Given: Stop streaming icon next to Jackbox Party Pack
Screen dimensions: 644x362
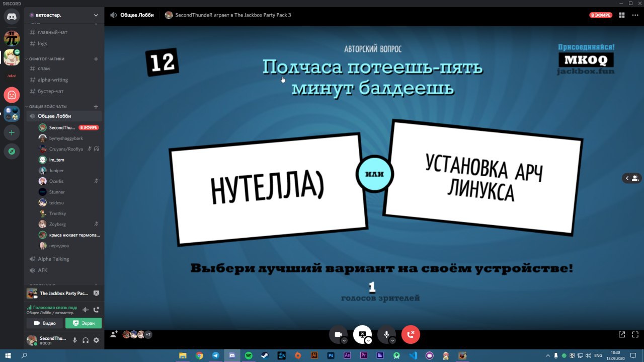Looking at the screenshot, I should [96, 293].
